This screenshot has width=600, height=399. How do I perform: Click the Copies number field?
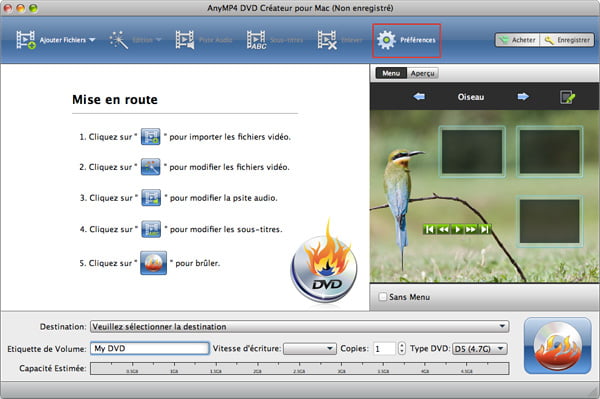[385, 349]
